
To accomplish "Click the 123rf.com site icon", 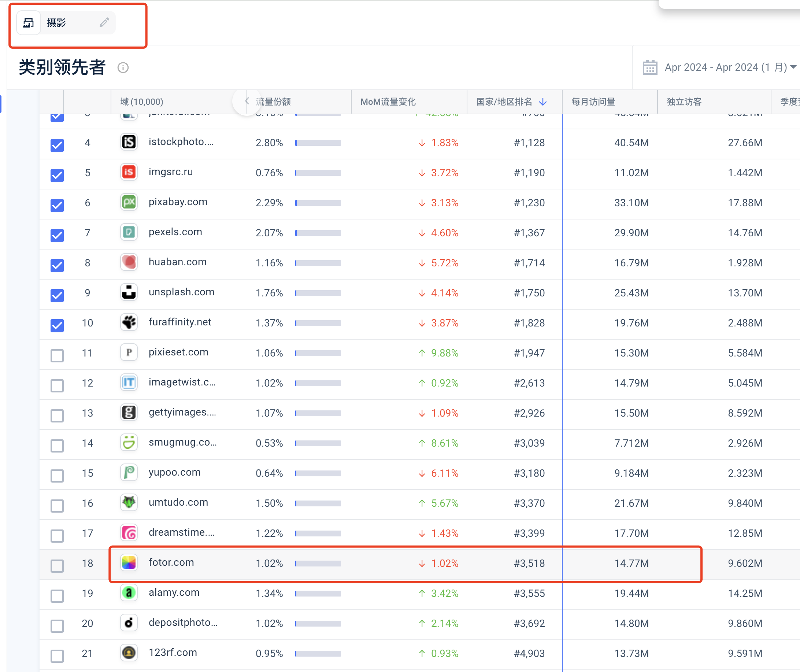I will [129, 653].
